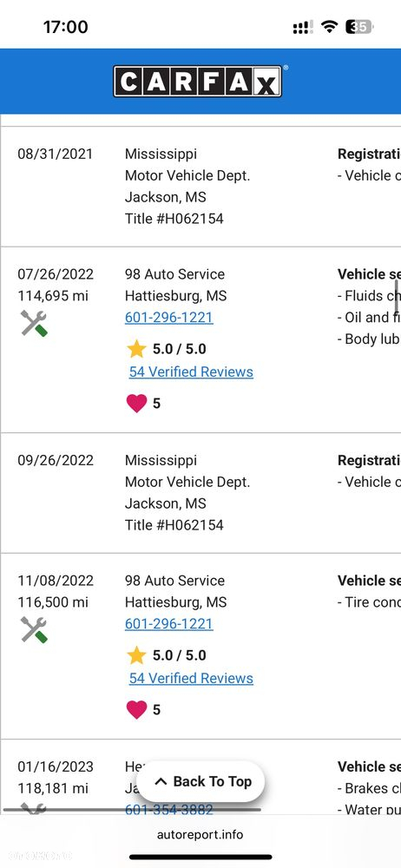Tap the autoreport.info address bar

(200, 835)
